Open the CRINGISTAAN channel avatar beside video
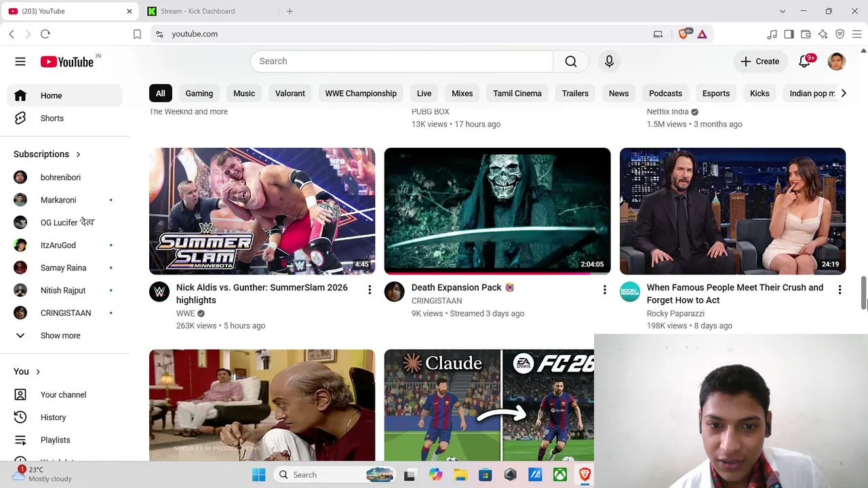868x488 pixels. 394,291
